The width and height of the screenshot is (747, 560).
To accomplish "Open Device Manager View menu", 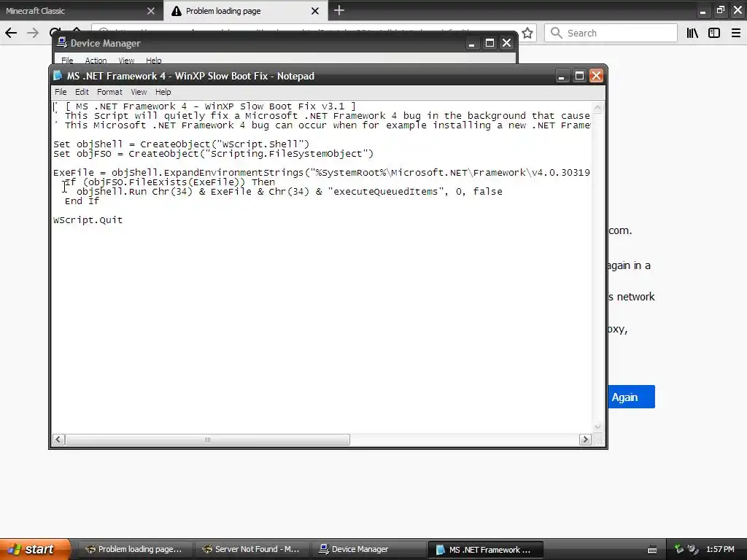I will [x=126, y=61].
